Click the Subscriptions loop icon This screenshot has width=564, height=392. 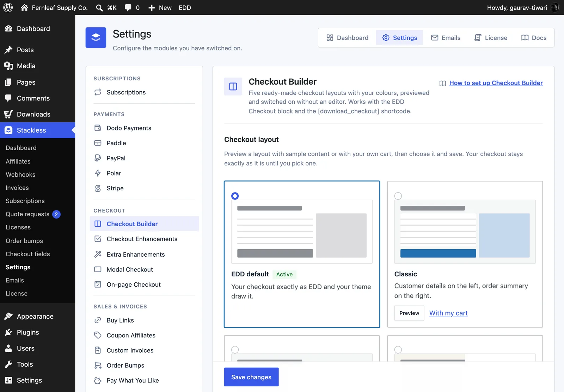(x=98, y=92)
